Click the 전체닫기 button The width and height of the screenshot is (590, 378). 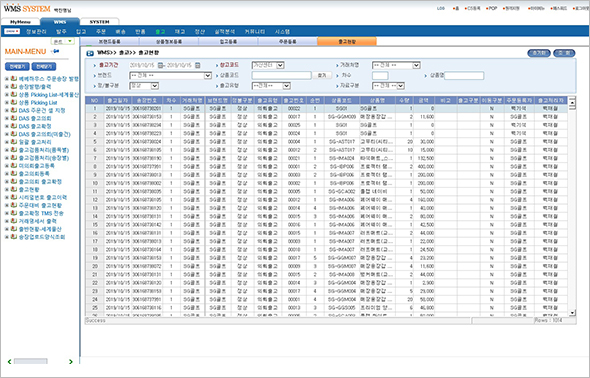pos(44,67)
